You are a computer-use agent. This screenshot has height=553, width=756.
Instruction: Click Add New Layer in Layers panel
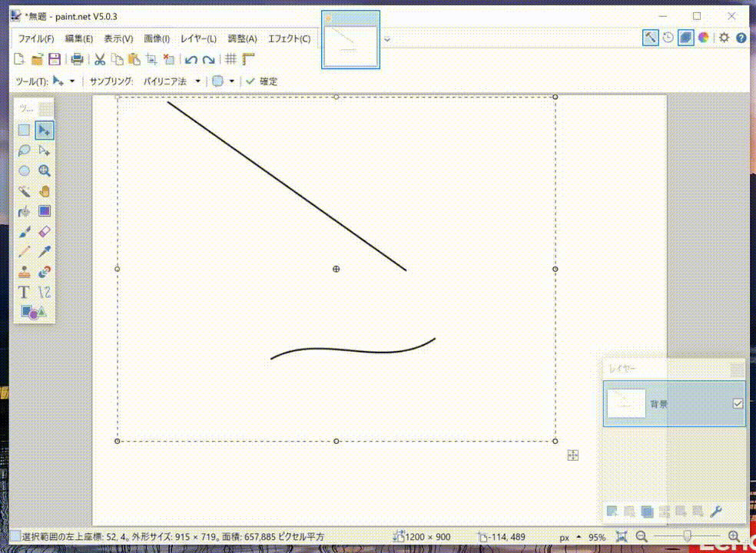tap(612, 511)
